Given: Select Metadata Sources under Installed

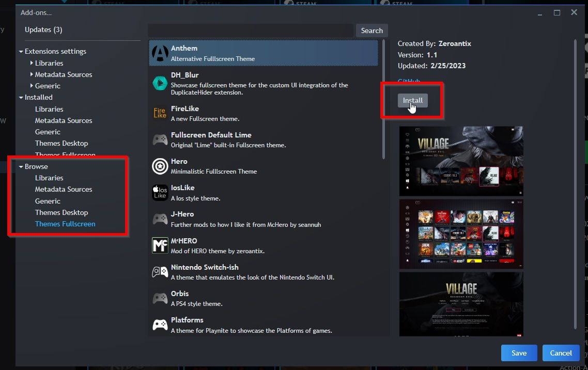Looking at the screenshot, I should tap(63, 120).
